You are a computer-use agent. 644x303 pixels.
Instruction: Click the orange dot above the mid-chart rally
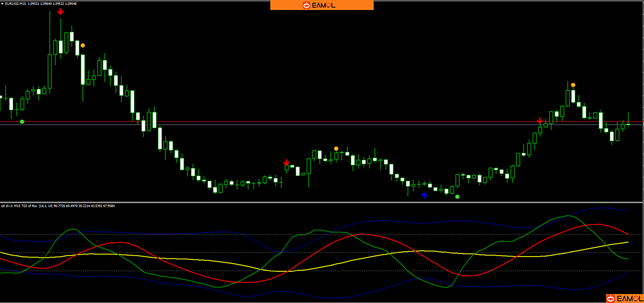336,149
